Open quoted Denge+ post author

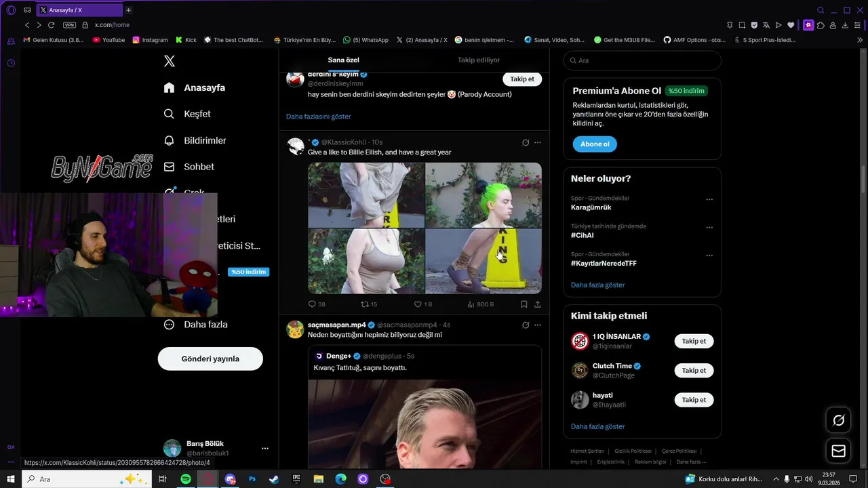pos(338,356)
